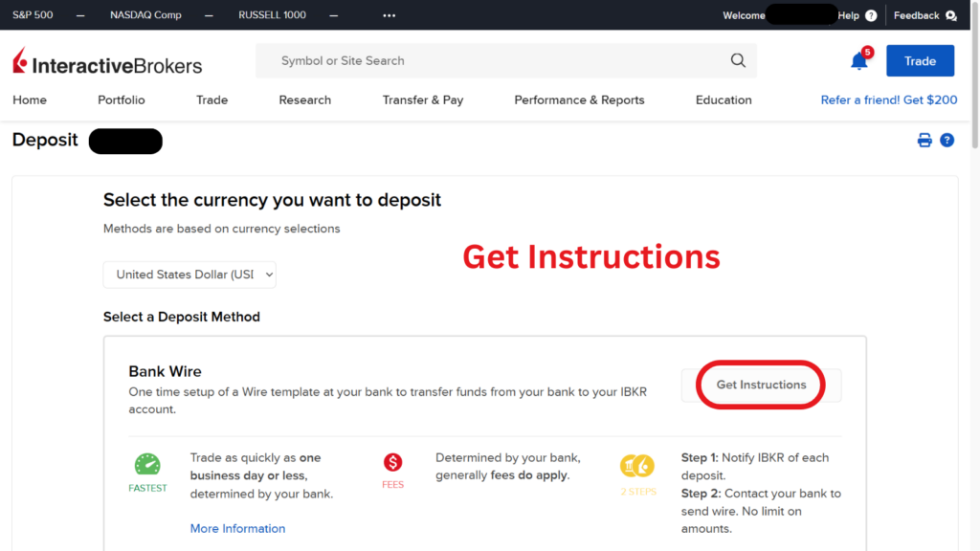Go to the Education section
Screen dimensions: 980x551
pos(723,99)
